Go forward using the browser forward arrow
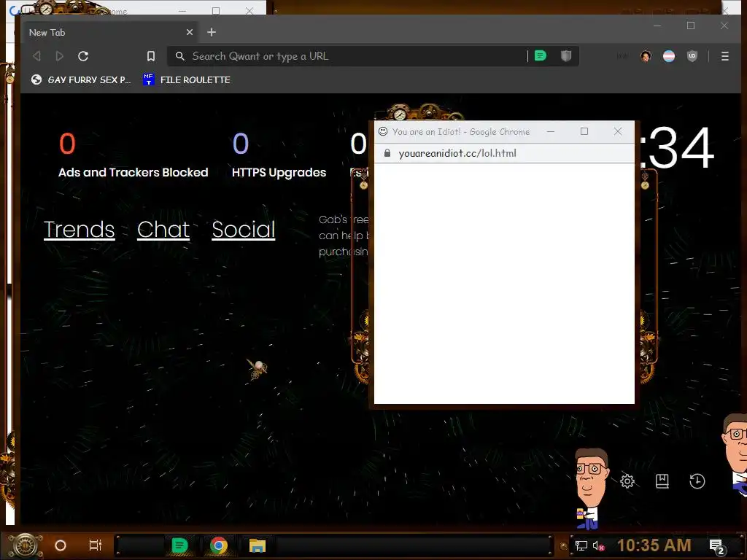Screen dimensions: 747x560 click(60, 56)
